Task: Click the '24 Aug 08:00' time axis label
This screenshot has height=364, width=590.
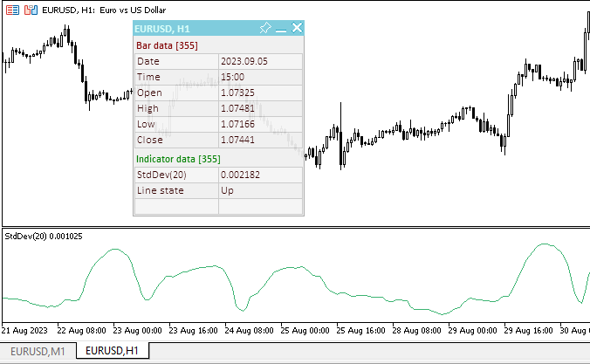Action: pos(249,331)
